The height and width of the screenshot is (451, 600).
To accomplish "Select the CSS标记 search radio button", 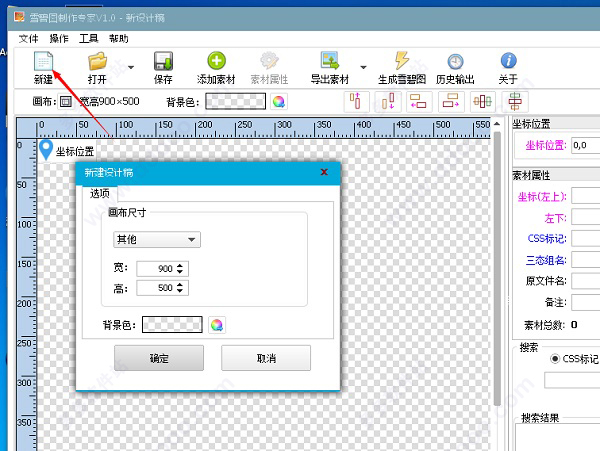I will 554,359.
